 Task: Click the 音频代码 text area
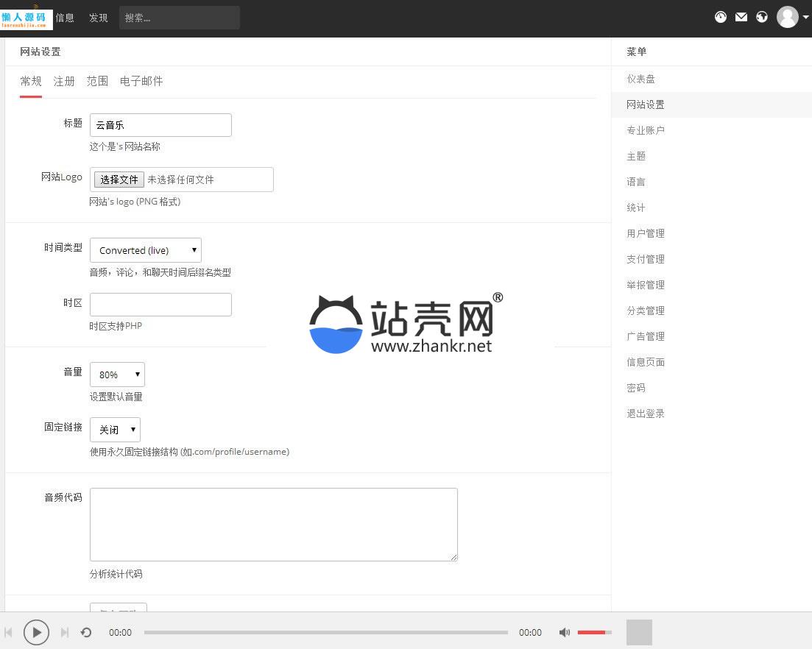(x=273, y=524)
